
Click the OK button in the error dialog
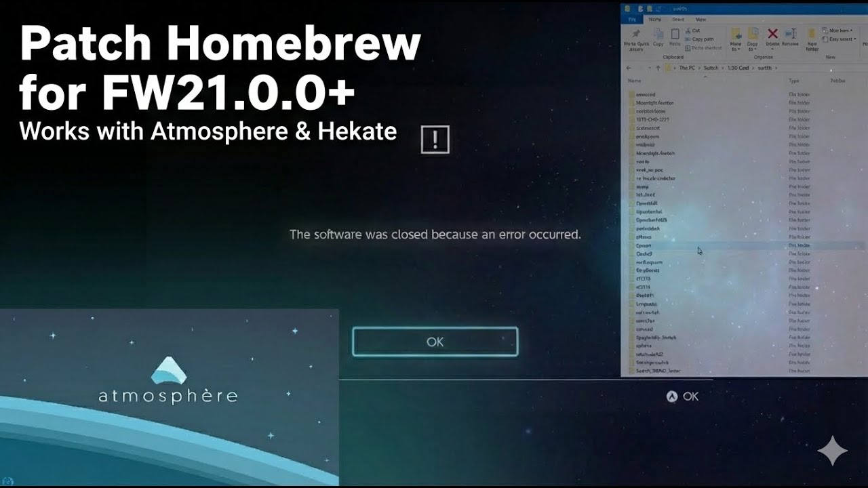click(435, 342)
